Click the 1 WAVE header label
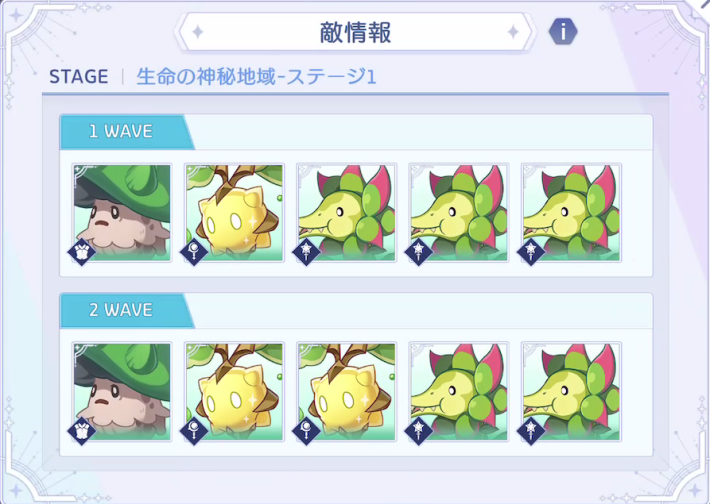 tap(121, 131)
